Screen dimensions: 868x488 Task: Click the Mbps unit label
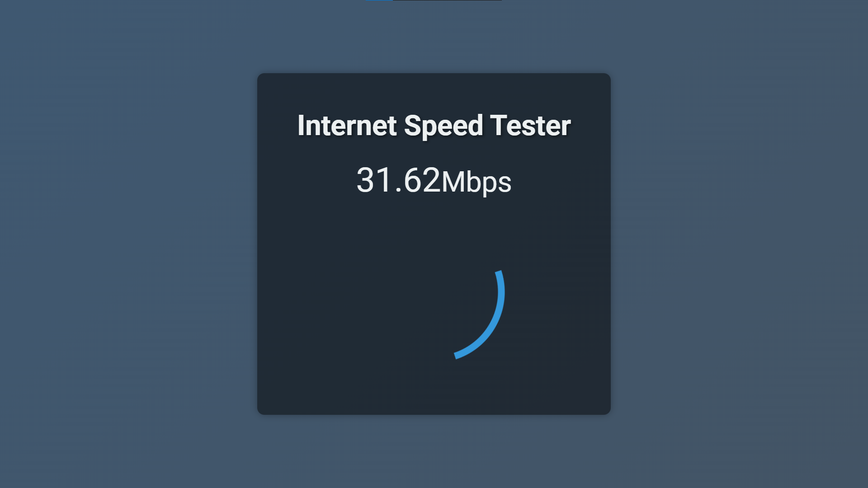click(x=476, y=182)
